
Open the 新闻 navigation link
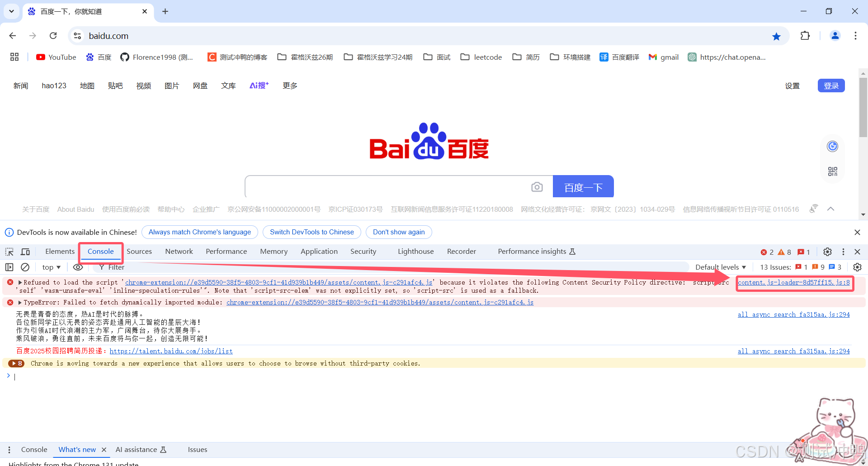pyautogui.click(x=21, y=86)
